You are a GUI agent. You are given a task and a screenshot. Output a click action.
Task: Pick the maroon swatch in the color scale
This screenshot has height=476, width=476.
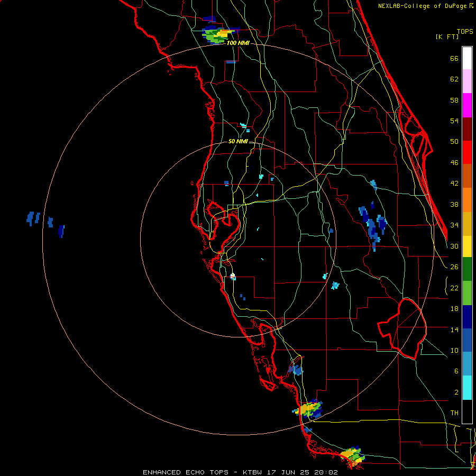[x=467, y=129]
